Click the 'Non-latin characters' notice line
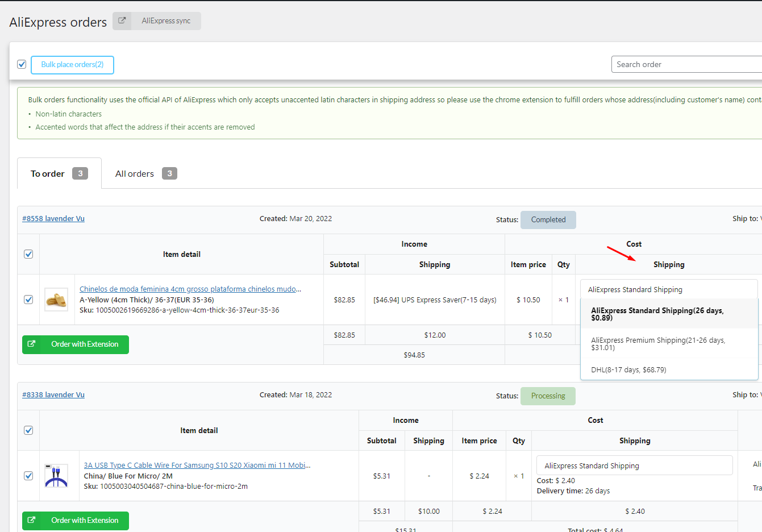The image size is (762, 532). pyautogui.click(x=69, y=114)
